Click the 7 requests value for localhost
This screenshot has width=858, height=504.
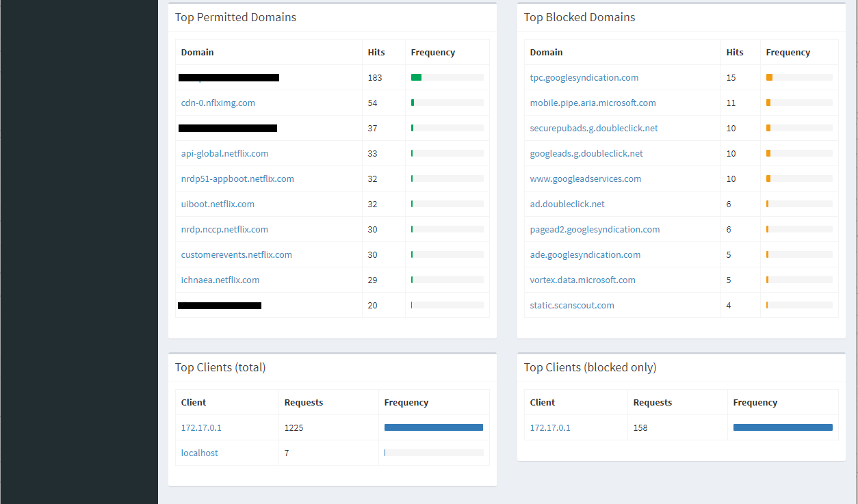tap(286, 453)
